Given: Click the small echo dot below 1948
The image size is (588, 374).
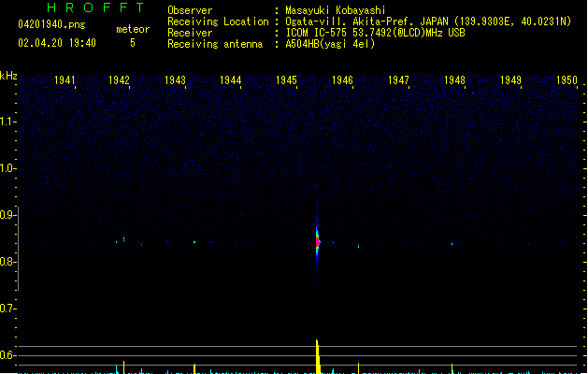Looking at the screenshot, I should 452,244.
